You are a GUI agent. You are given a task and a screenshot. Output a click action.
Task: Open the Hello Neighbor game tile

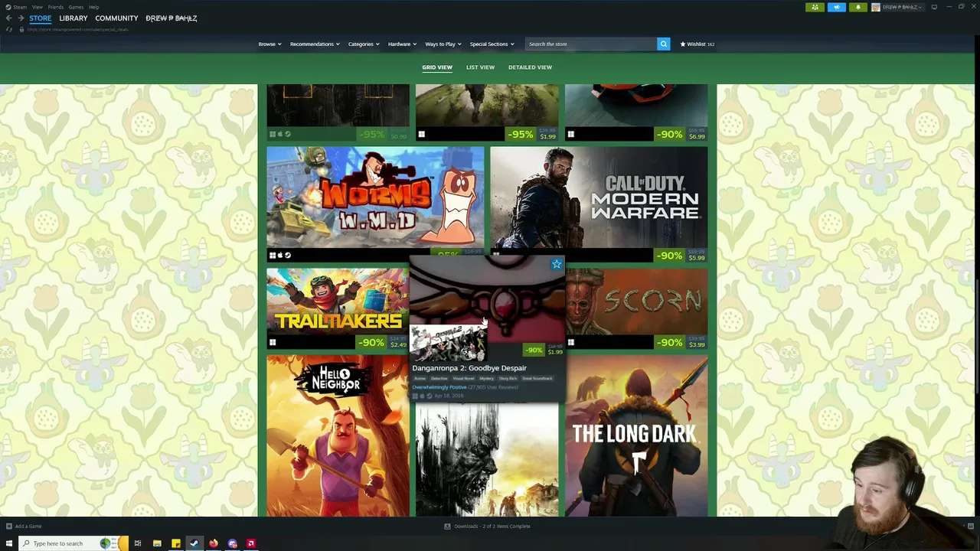pyautogui.click(x=338, y=435)
